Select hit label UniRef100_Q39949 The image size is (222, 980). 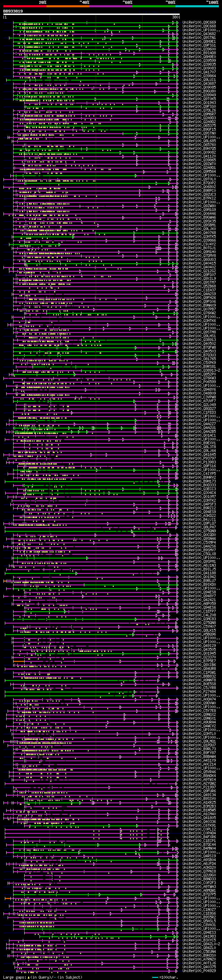pyautogui.click(x=199, y=95)
